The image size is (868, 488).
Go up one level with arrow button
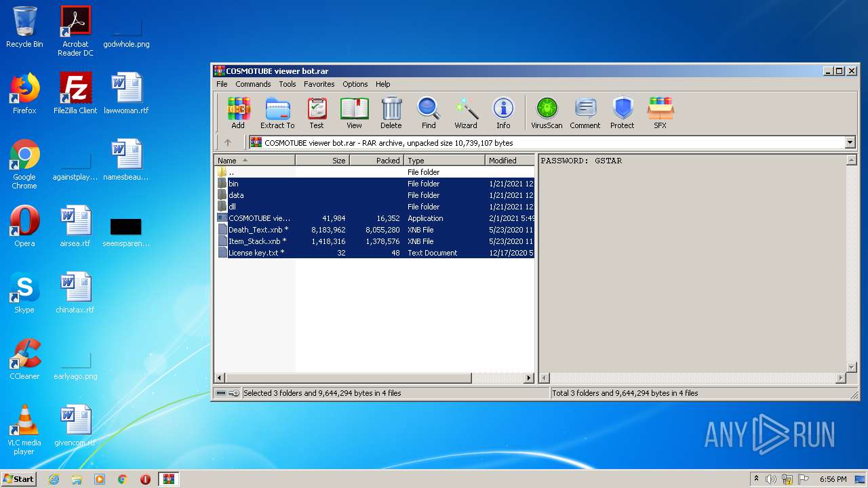point(228,142)
